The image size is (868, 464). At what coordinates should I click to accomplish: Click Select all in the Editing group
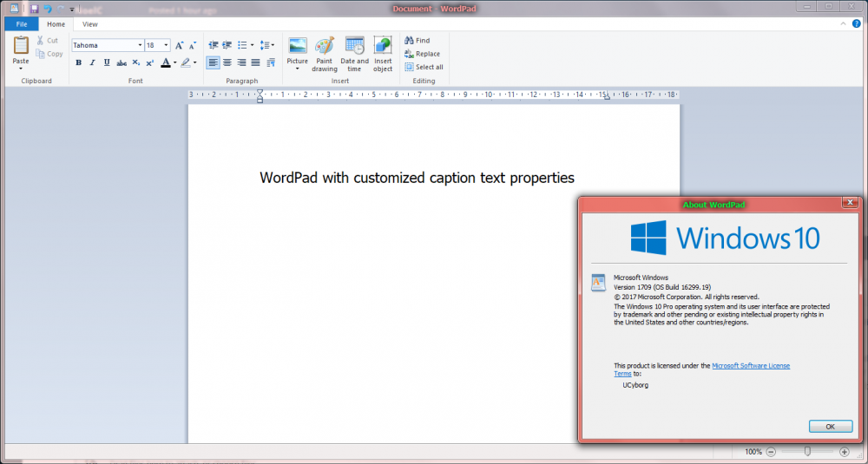(x=424, y=67)
